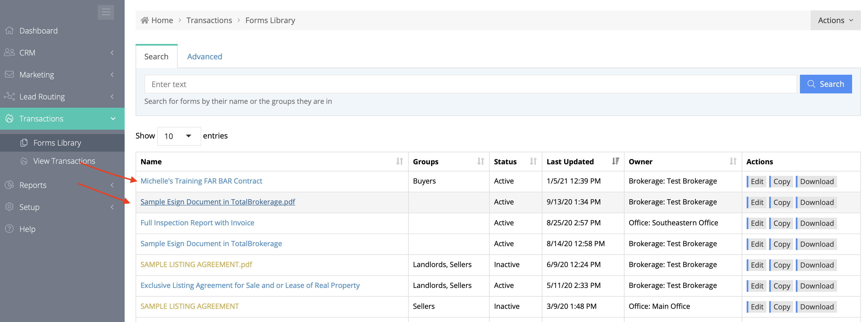The image size is (868, 322).
Task: Sort the table by Status column
Action: tap(533, 162)
